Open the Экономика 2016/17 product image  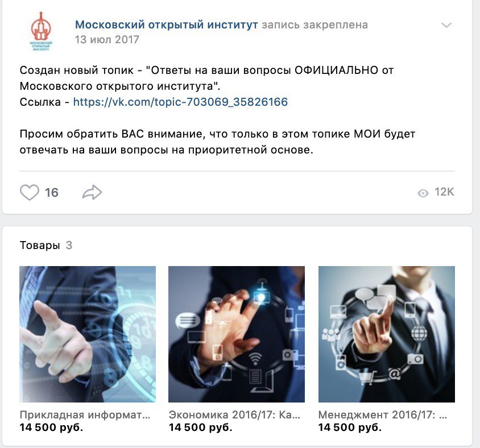point(237,334)
